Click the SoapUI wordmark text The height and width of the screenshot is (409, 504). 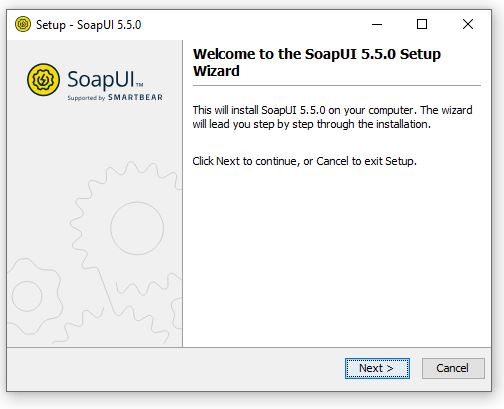[x=101, y=80]
